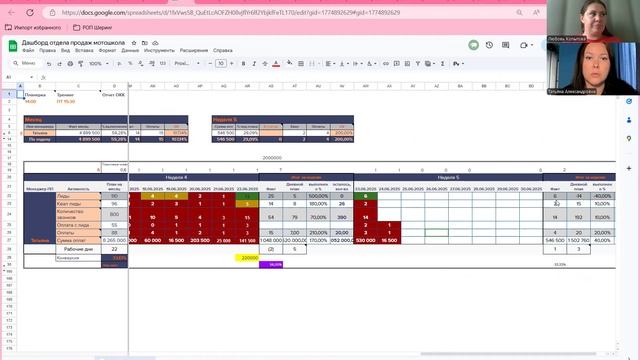Image resolution: width=640 pixels, height=360 pixels.
Task: Open the functions sigma icon
Action: pyautogui.click(x=442, y=64)
